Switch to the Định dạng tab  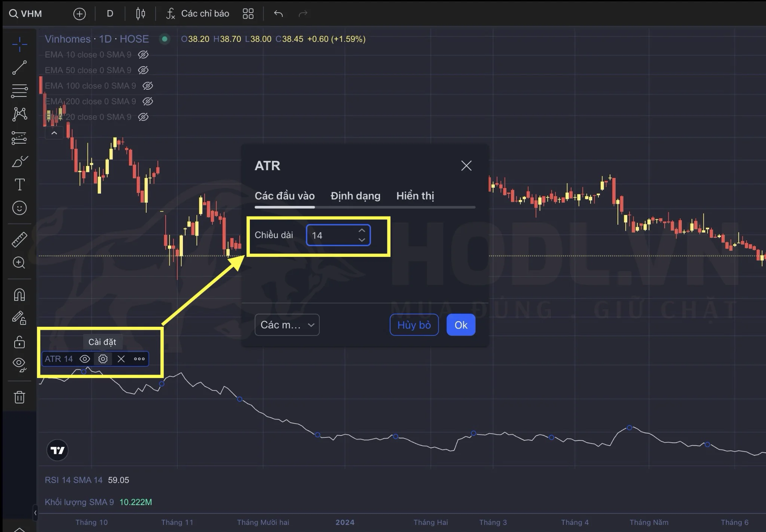click(x=355, y=196)
